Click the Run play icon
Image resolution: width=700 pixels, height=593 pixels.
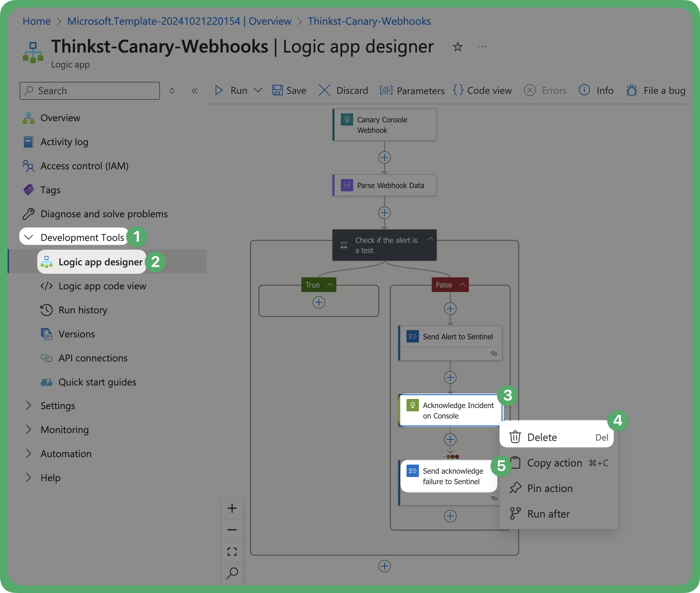219,90
